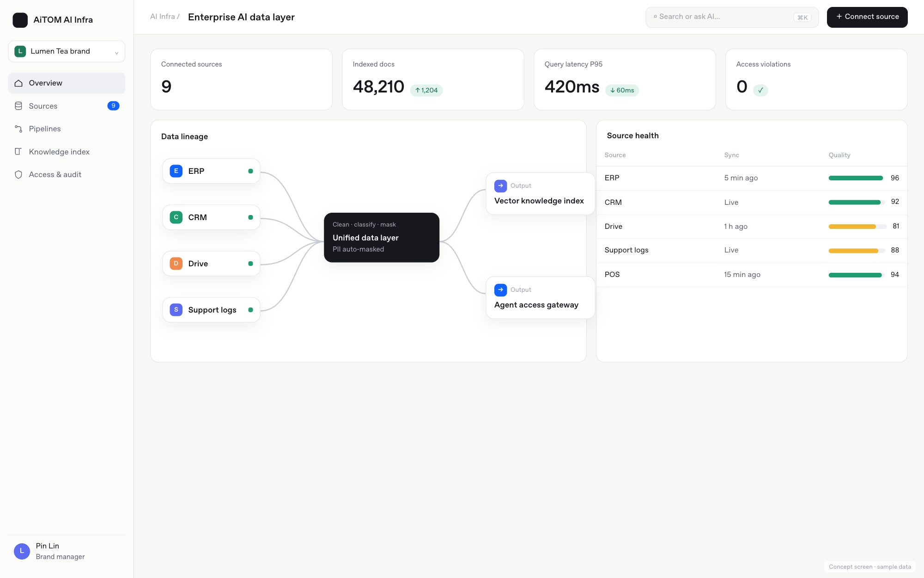Click the Knowledge index book icon

(18, 152)
